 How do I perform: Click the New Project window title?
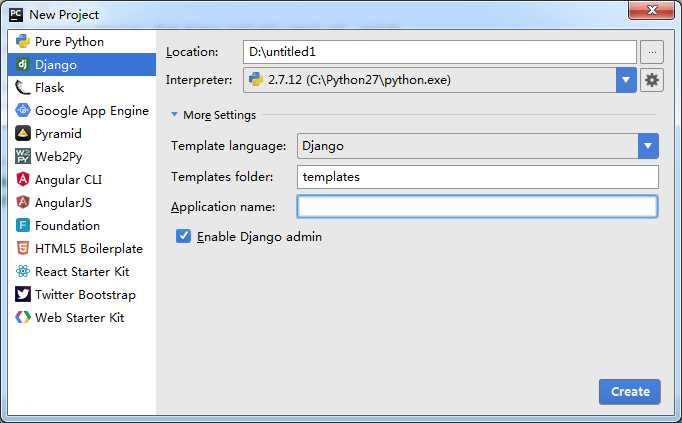tap(64, 15)
